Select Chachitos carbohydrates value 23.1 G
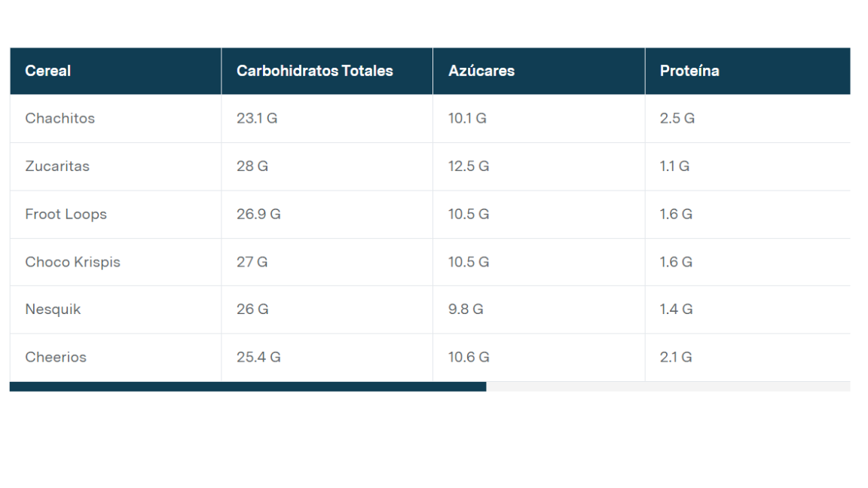Screen dimensions: 868x488 coord(257,118)
